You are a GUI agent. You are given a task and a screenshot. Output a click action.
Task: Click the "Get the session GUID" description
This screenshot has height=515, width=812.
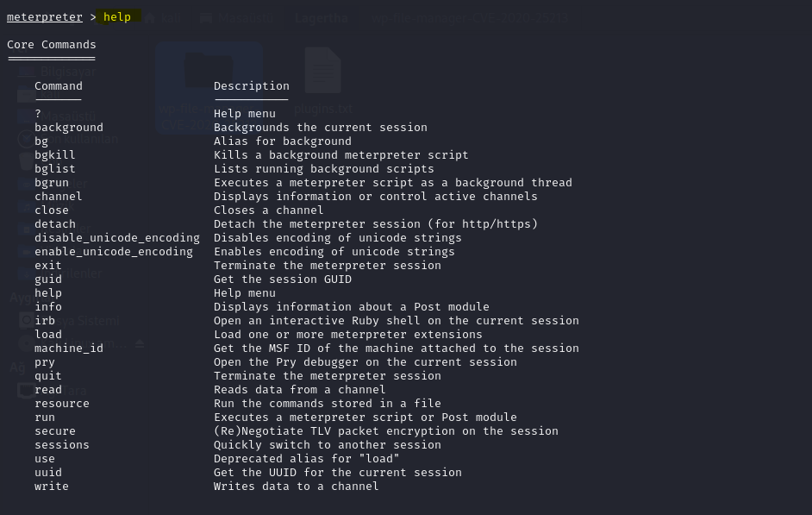283,279
